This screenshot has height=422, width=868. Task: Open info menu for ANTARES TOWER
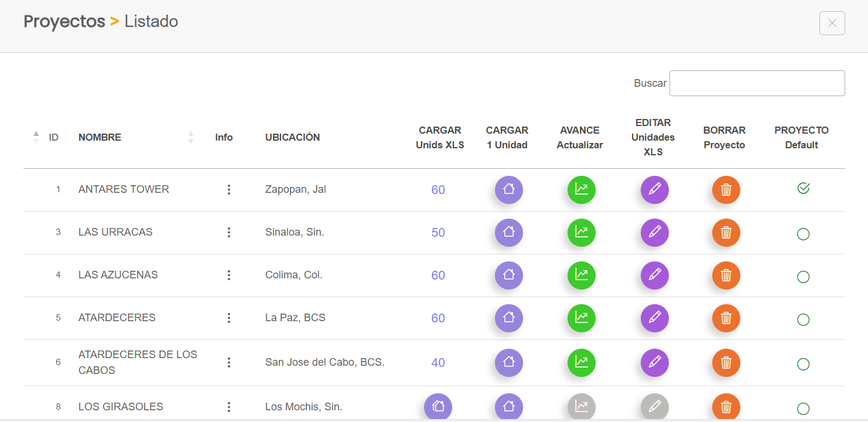pos(228,190)
